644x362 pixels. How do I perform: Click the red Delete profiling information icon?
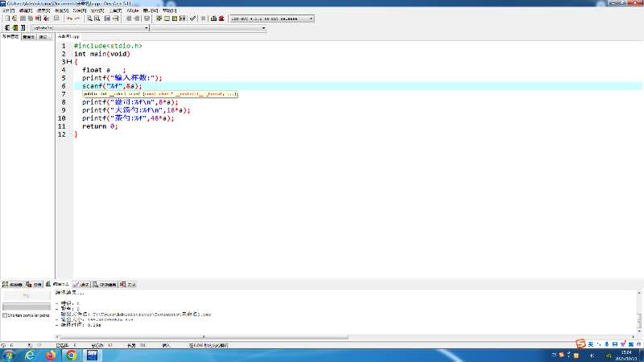pyautogui.click(x=221, y=19)
